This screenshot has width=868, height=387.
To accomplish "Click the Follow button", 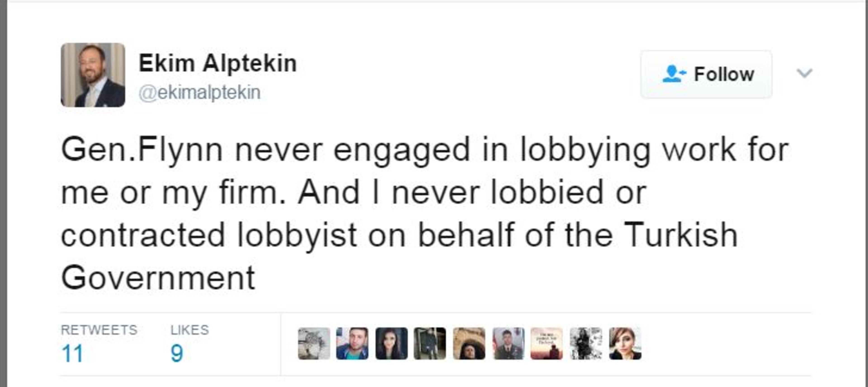I will click(706, 75).
